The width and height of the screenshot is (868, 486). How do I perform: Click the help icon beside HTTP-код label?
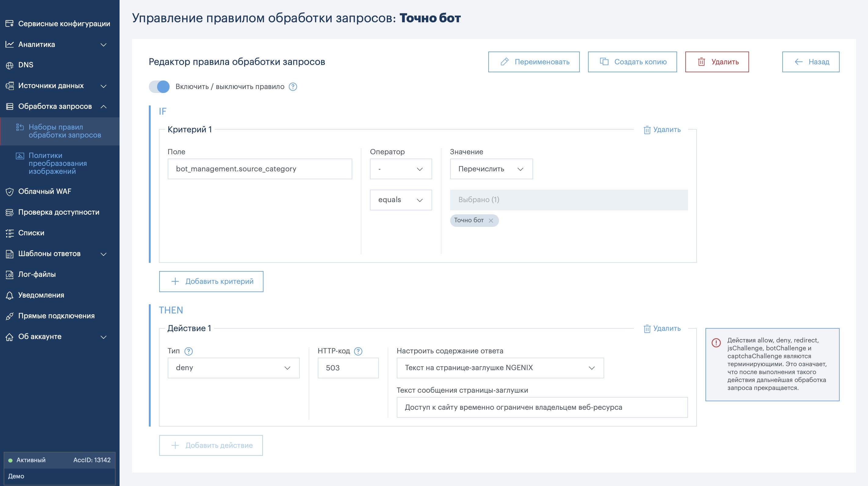tap(358, 351)
